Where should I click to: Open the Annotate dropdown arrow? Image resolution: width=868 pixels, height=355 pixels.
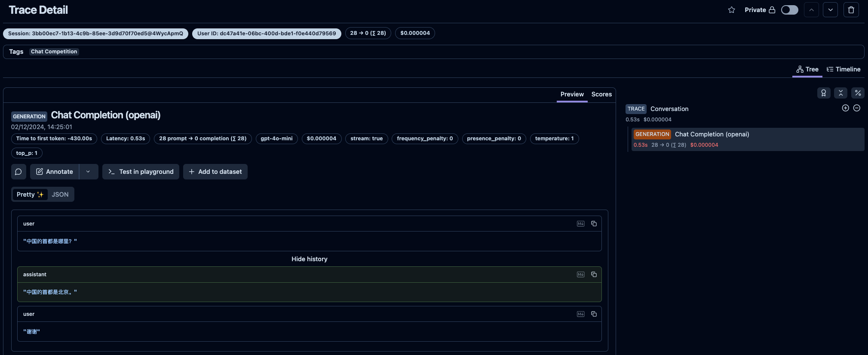pos(88,172)
